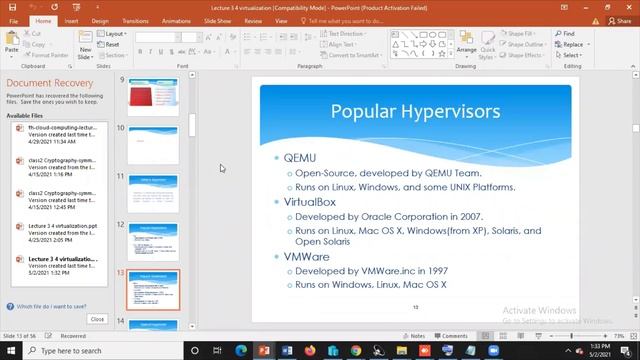Select the triangle shape in shapes gallery
640x360 pixels.
coord(396,44)
